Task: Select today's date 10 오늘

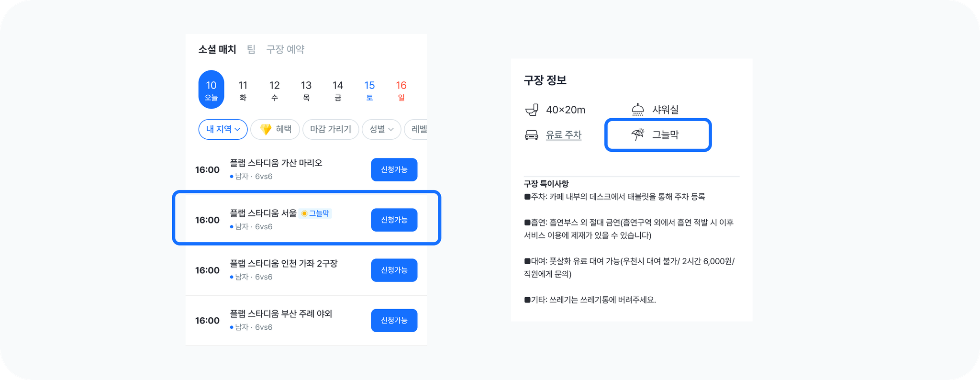Action: [212, 89]
